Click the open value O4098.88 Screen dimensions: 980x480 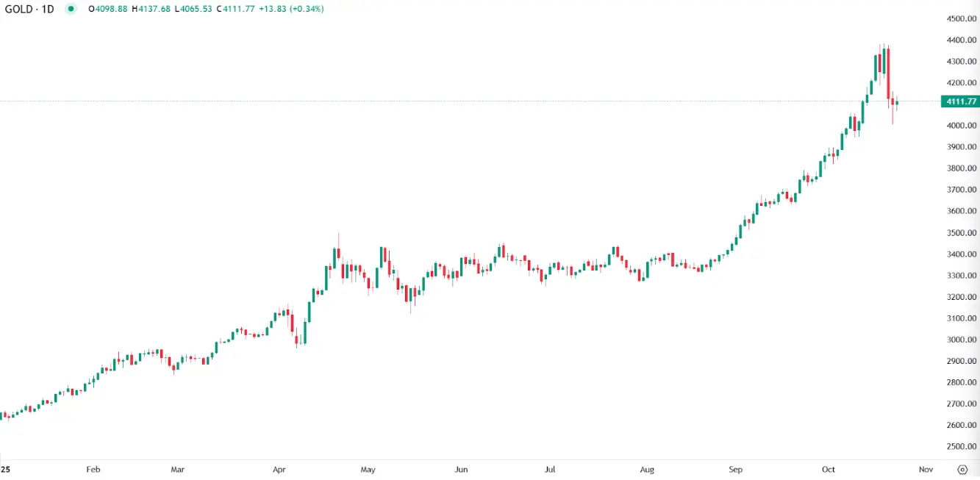click(107, 9)
